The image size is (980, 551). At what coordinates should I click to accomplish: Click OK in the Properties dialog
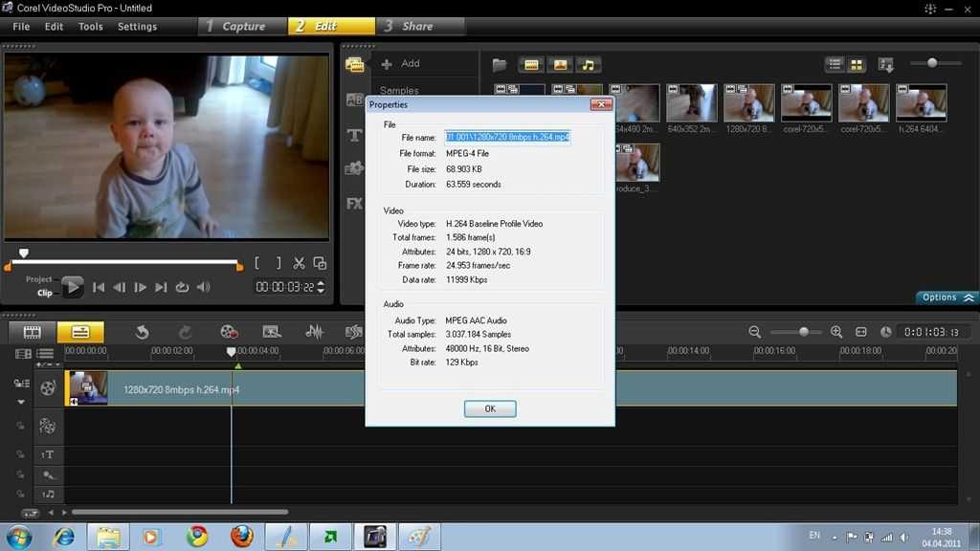coord(490,408)
